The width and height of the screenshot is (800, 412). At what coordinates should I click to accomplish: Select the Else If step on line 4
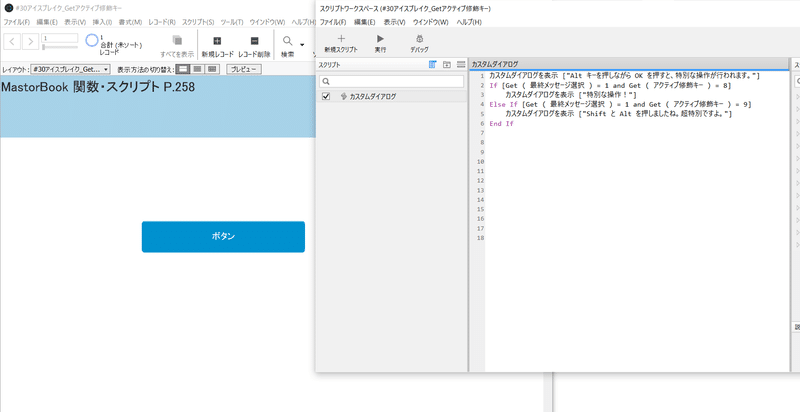pyautogui.click(x=620, y=105)
